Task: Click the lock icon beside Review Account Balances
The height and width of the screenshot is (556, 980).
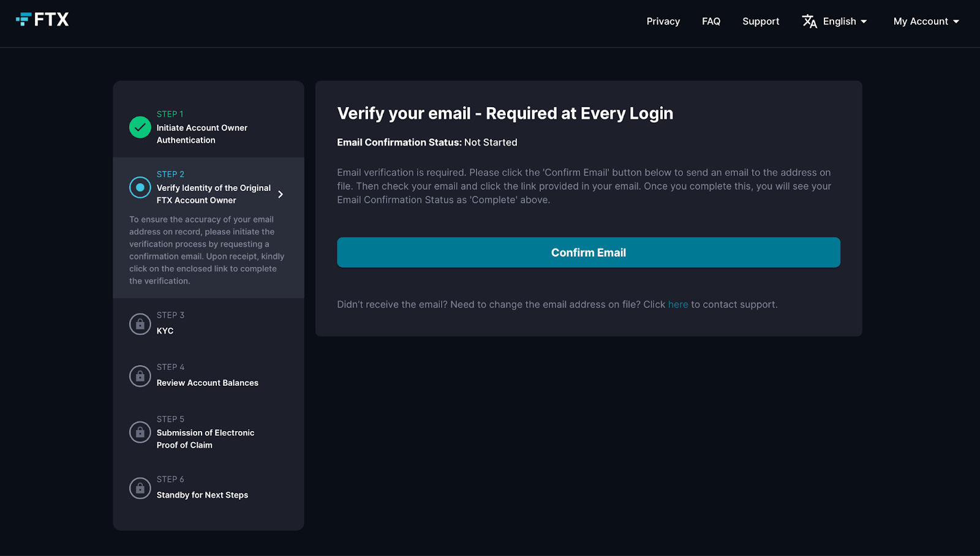Action: tap(140, 376)
